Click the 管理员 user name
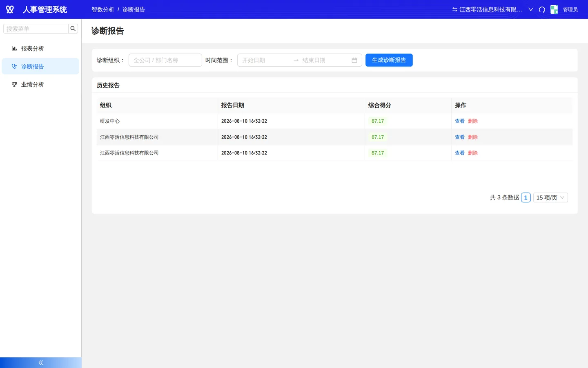This screenshot has height=368, width=588. pyautogui.click(x=570, y=9)
